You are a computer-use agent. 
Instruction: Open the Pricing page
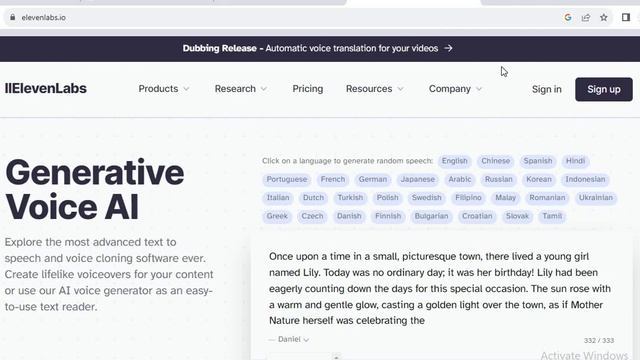pos(308,89)
